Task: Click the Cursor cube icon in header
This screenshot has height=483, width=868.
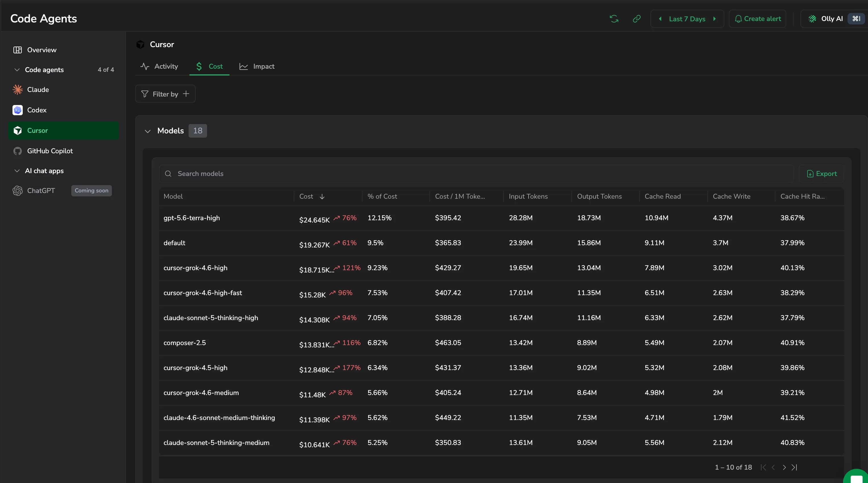Action: pyautogui.click(x=140, y=45)
